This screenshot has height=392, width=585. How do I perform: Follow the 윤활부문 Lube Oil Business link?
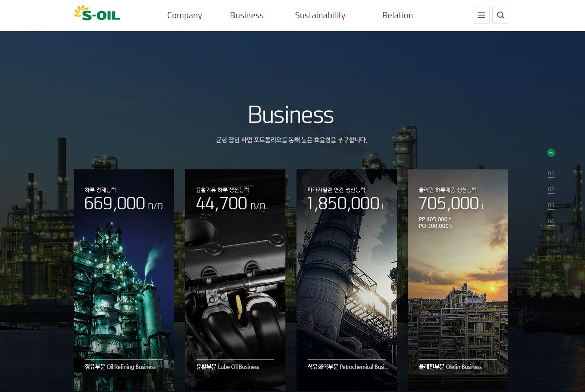(x=228, y=367)
